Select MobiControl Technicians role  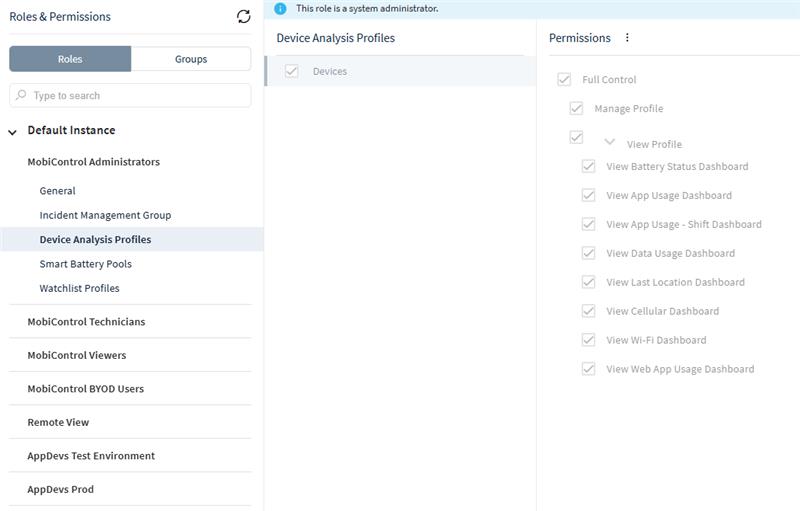coord(86,322)
